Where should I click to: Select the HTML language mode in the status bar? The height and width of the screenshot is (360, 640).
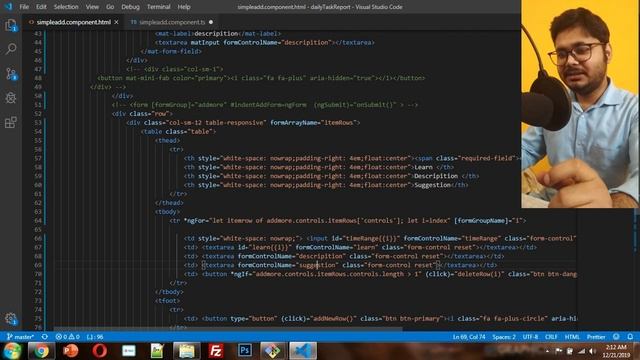(572, 337)
